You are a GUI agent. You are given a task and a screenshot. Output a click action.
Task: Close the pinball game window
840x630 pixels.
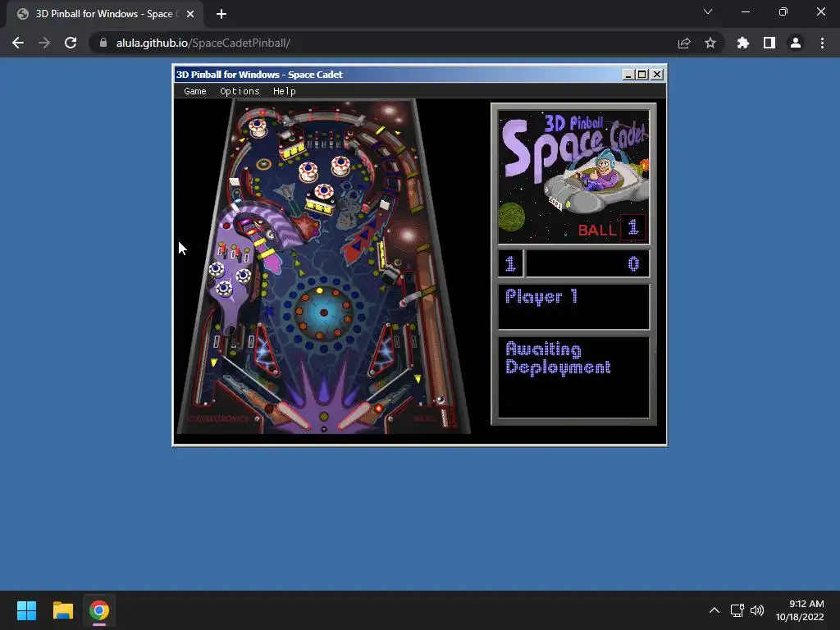tap(657, 75)
